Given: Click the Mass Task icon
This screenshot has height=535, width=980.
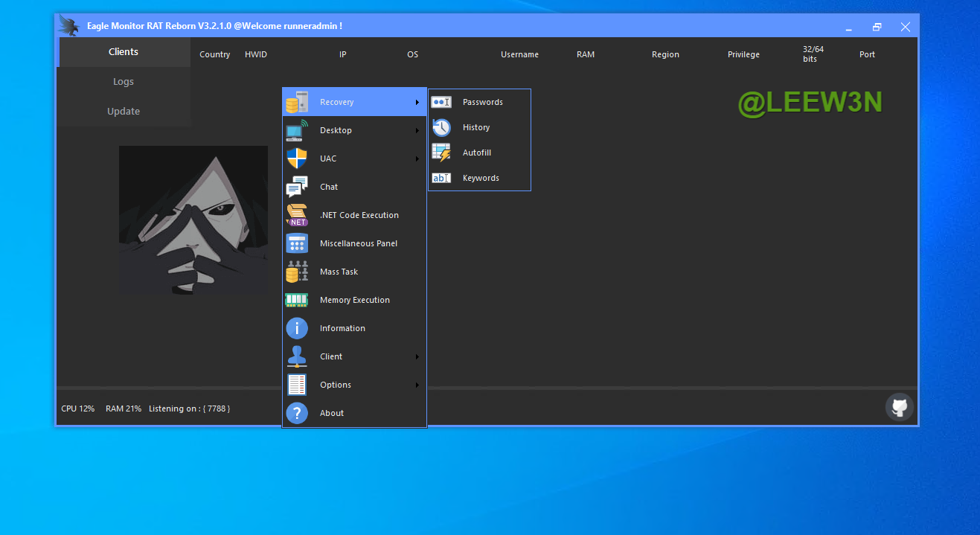Looking at the screenshot, I should 297,272.
